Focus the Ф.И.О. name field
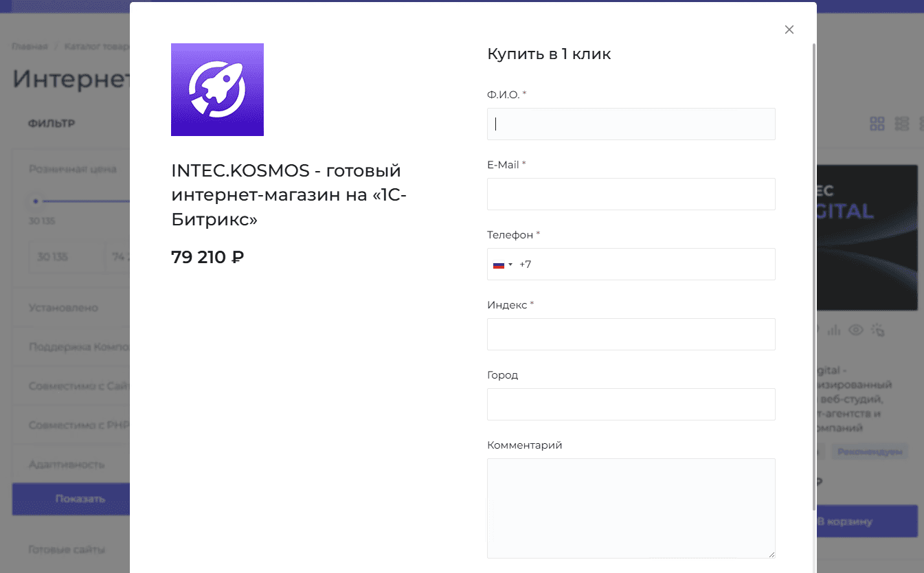 631,124
